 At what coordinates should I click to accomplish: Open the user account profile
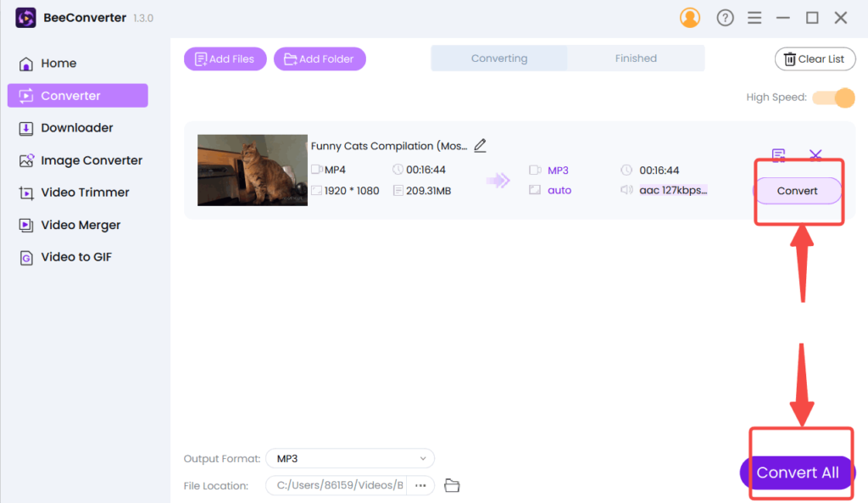(x=690, y=17)
